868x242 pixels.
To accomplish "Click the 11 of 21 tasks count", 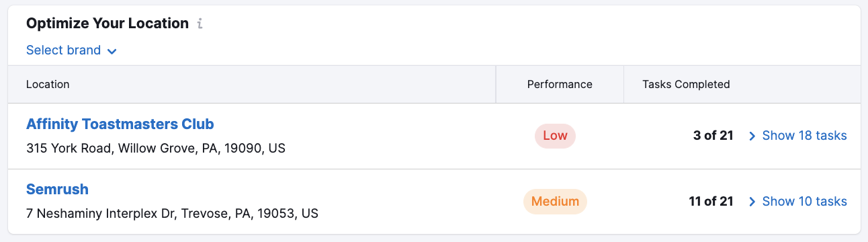I will pos(711,202).
